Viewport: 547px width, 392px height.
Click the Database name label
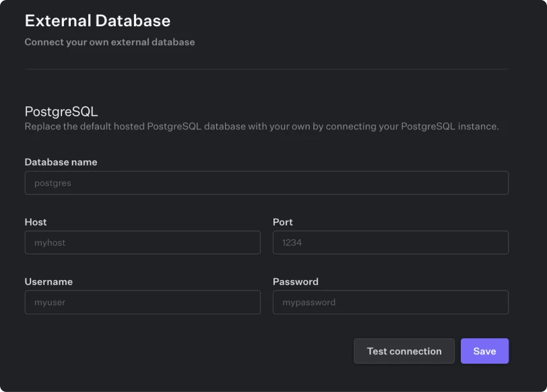pyautogui.click(x=61, y=162)
